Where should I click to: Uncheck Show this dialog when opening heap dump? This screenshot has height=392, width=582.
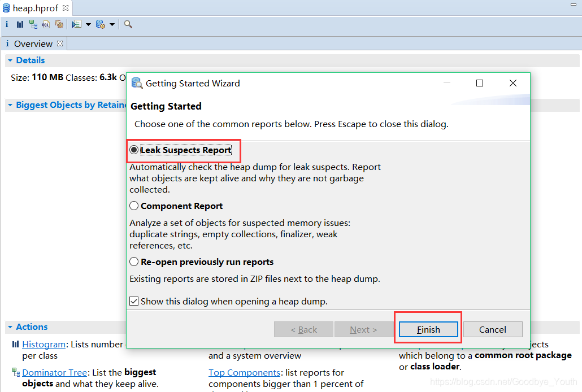pyautogui.click(x=134, y=301)
